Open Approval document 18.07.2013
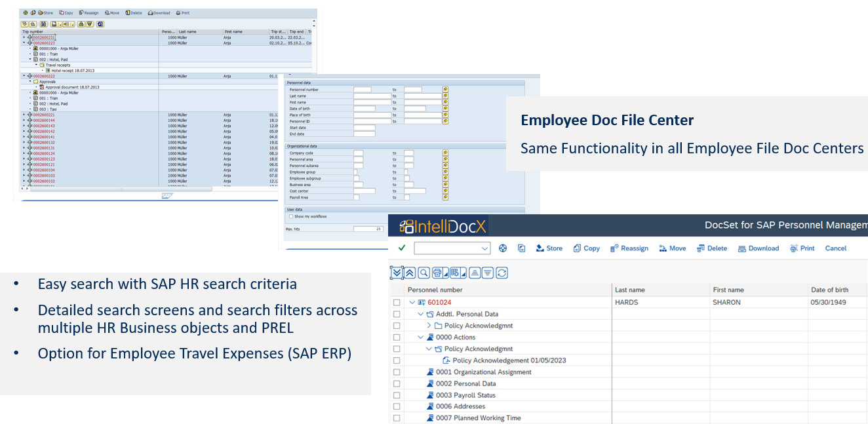 point(72,87)
